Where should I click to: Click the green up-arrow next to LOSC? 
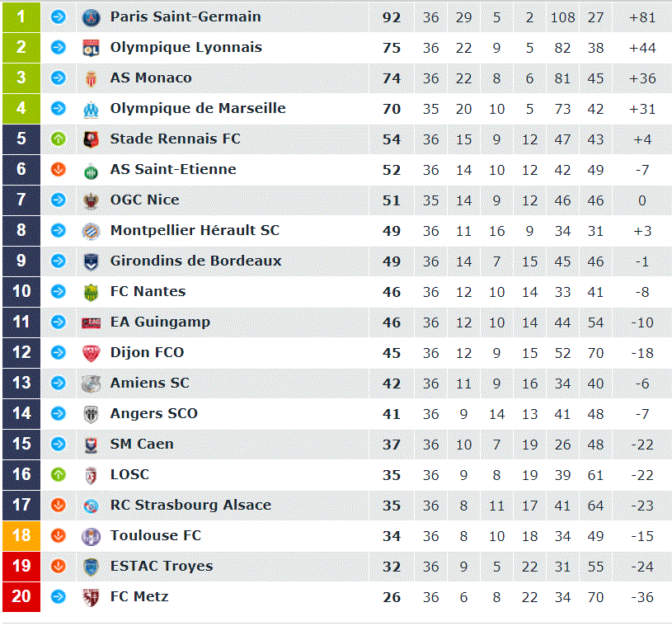pos(59,474)
